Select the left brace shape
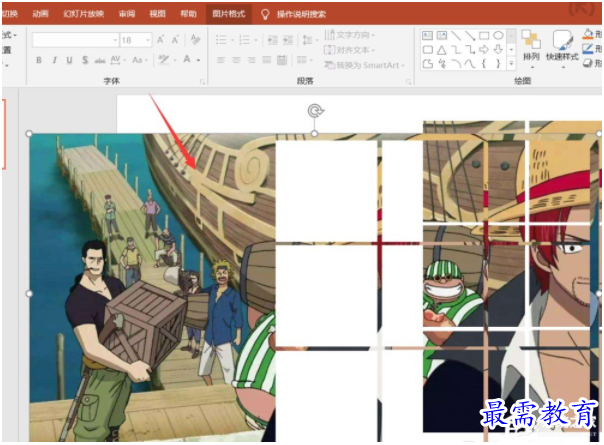This screenshot has width=604, height=445. pos(484,64)
